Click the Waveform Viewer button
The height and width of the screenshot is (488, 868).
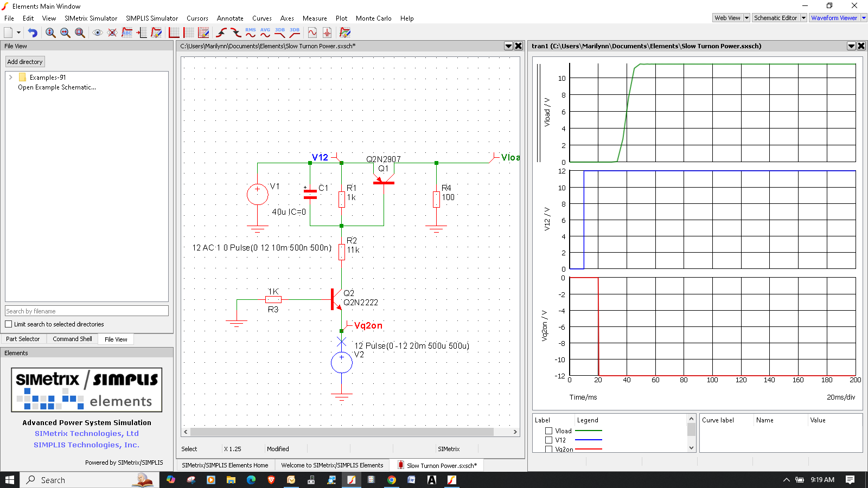834,18
